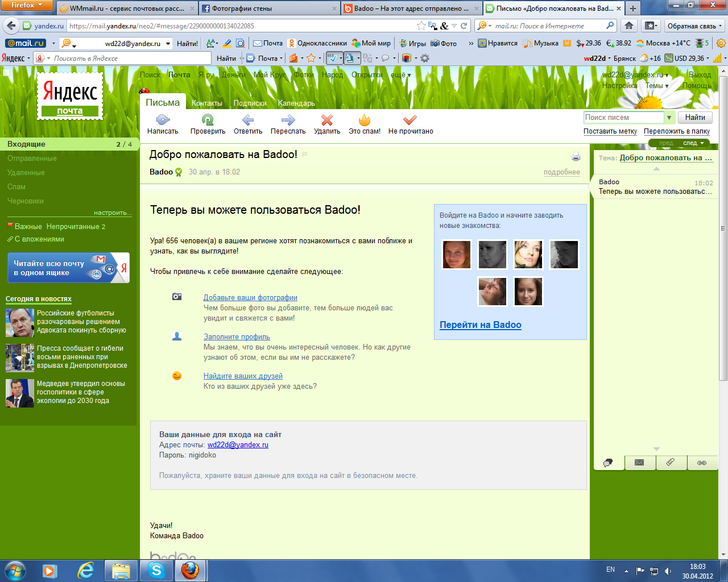The width and height of the screenshot is (728, 582).
Task: Click the Написать compose mail icon
Action: point(163,119)
